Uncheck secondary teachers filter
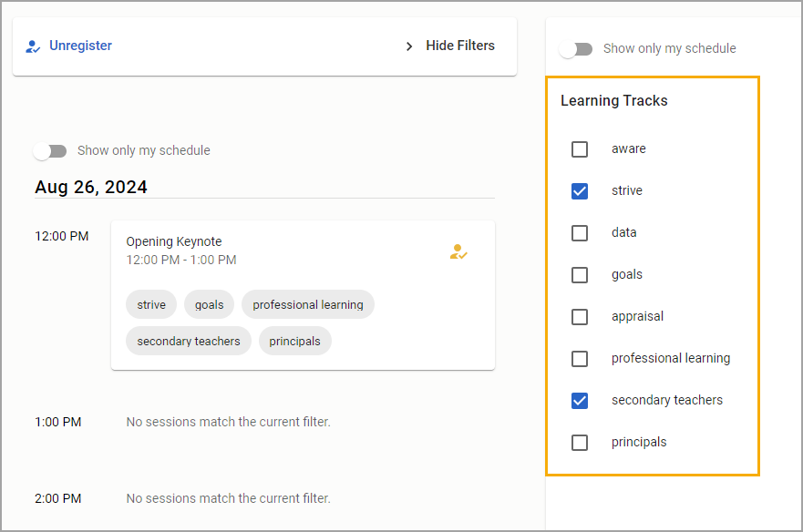The width and height of the screenshot is (803, 532). 579,401
